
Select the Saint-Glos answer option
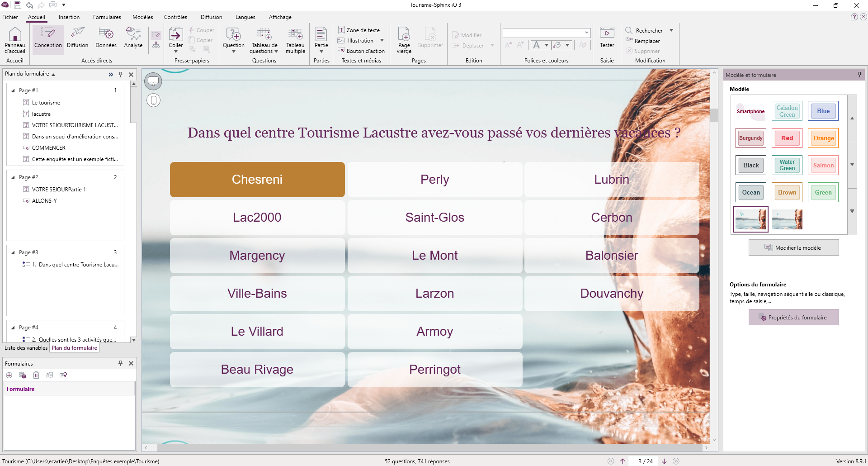click(x=434, y=218)
